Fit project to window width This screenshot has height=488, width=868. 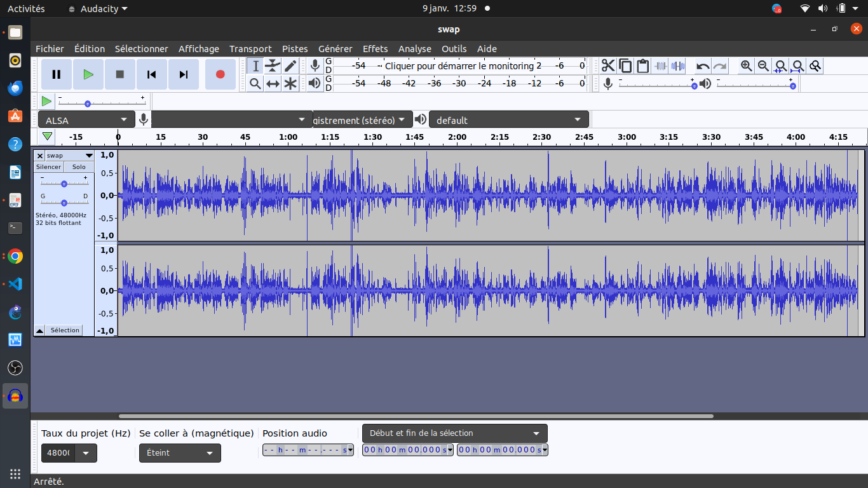798,66
